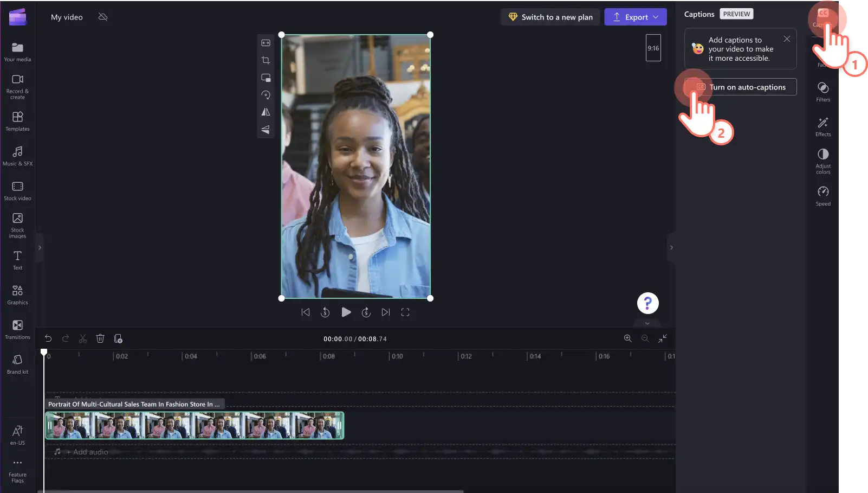Image resolution: width=868 pixels, height=493 pixels.
Task: Flip the video horizontally
Action: (x=265, y=112)
